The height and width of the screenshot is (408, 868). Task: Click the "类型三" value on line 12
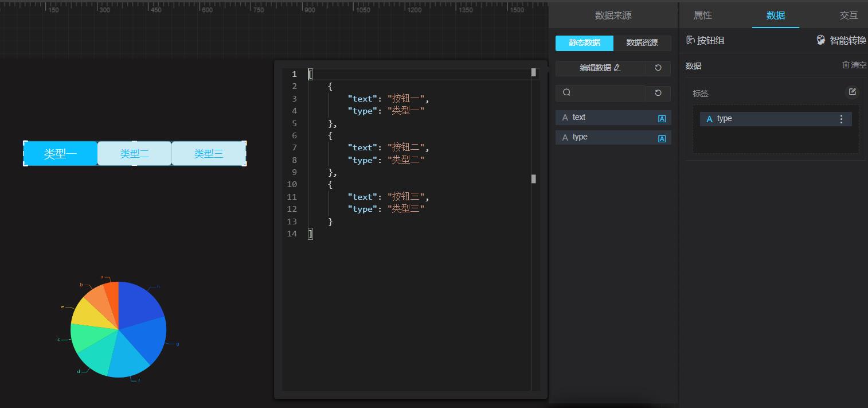(x=406, y=209)
